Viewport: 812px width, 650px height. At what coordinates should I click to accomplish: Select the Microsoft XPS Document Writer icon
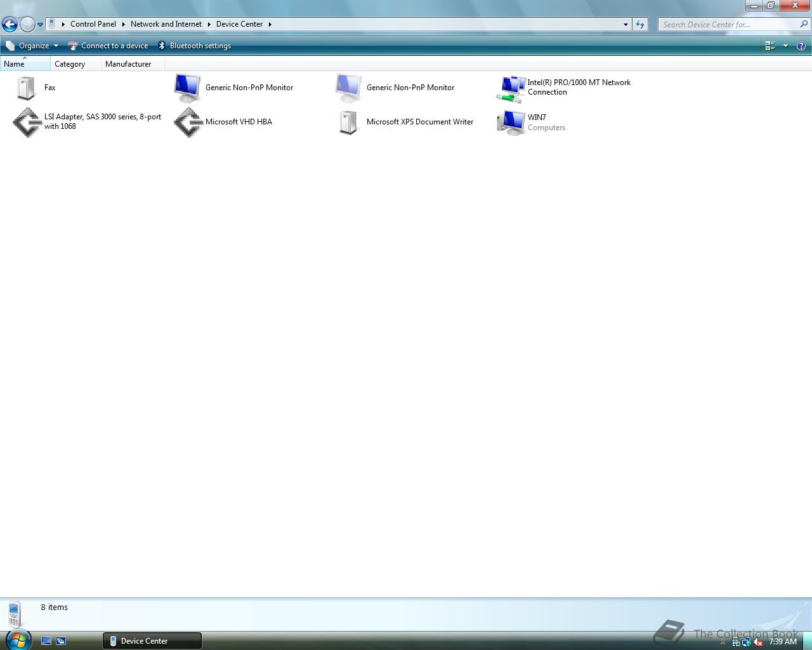pyautogui.click(x=348, y=122)
